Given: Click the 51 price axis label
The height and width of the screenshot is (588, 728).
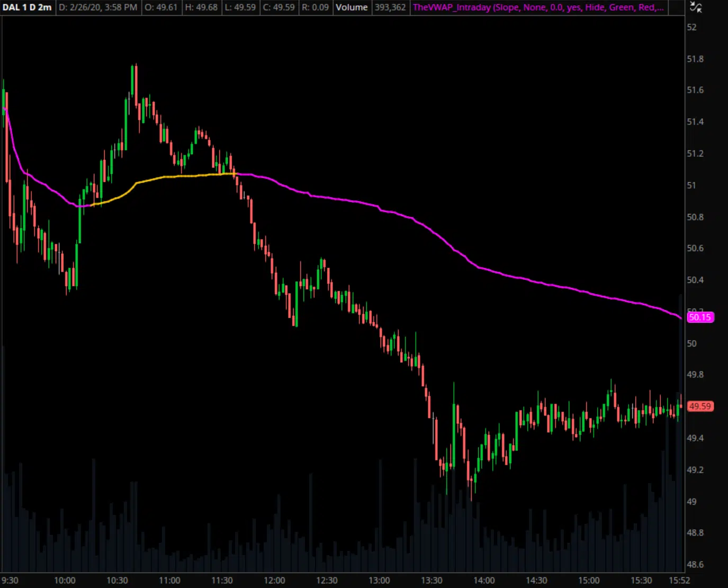Looking at the screenshot, I should [x=691, y=185].
